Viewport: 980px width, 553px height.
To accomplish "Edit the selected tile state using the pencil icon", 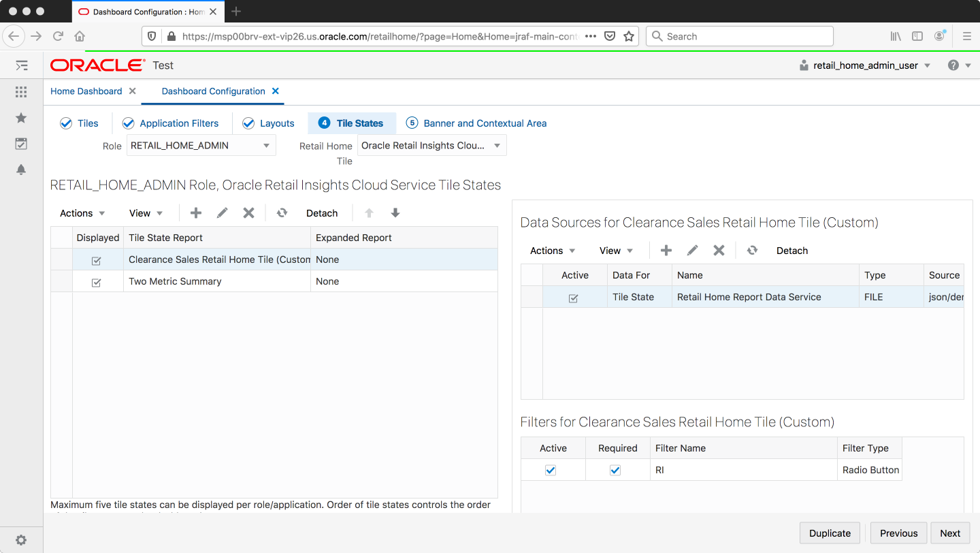I will pos(221,212).
